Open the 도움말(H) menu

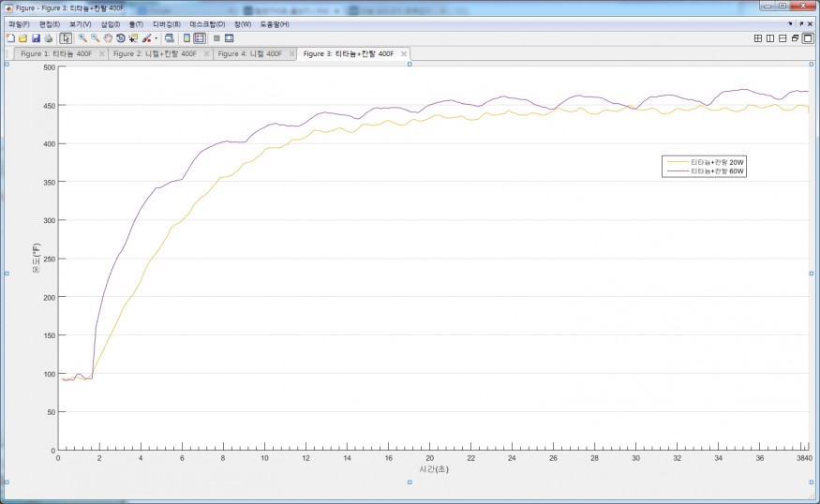coord(275,24)
